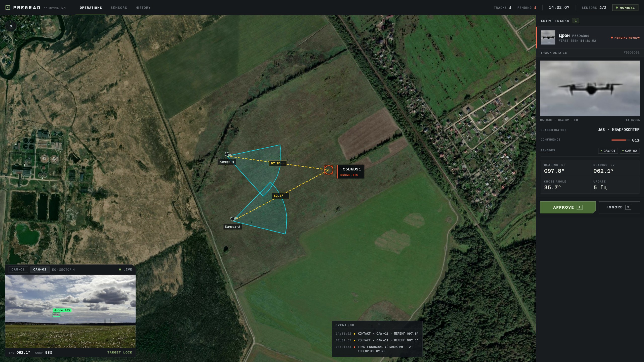
Task: Click the LIVE indicator on camera feed
Action: [x=126, y=269]
